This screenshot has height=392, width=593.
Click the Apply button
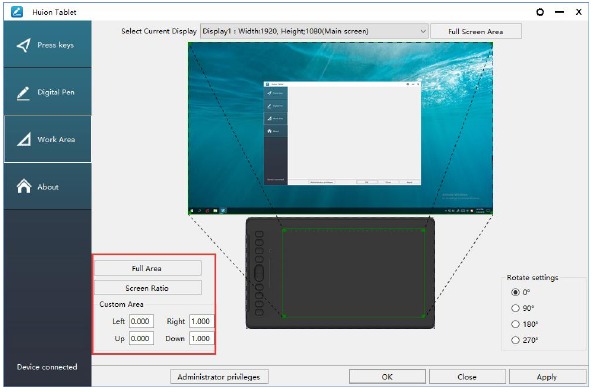(x=547, y=377)
